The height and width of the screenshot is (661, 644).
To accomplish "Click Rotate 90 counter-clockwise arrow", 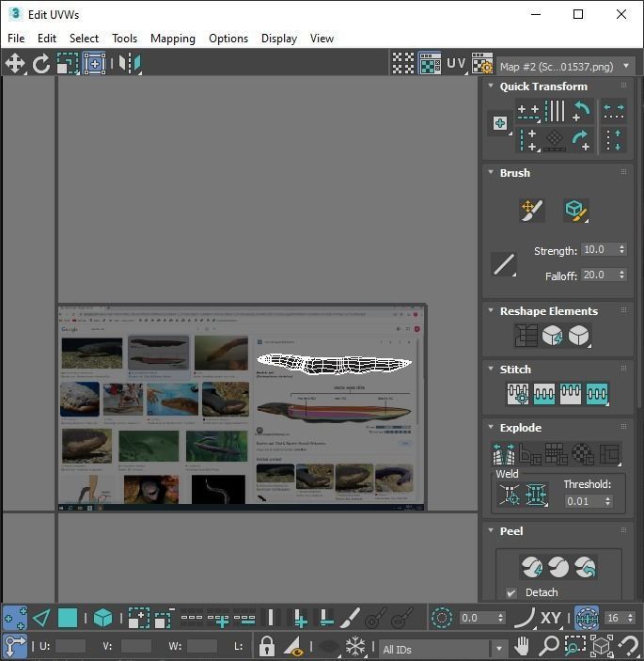I will pos(581,111).
